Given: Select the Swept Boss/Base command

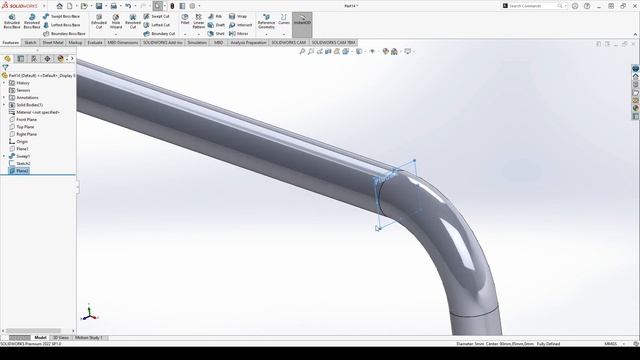Looking at the screenshot, I should (x=61, y=16).
